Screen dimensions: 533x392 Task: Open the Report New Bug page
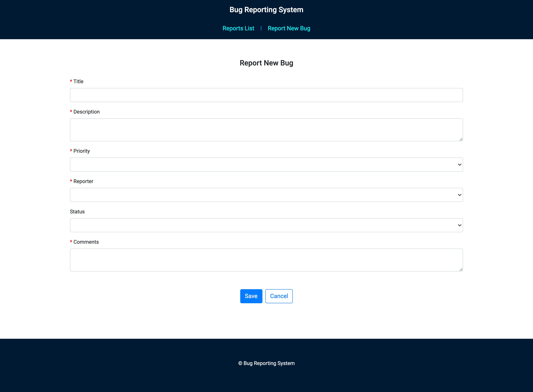click(x=289, y=28)
